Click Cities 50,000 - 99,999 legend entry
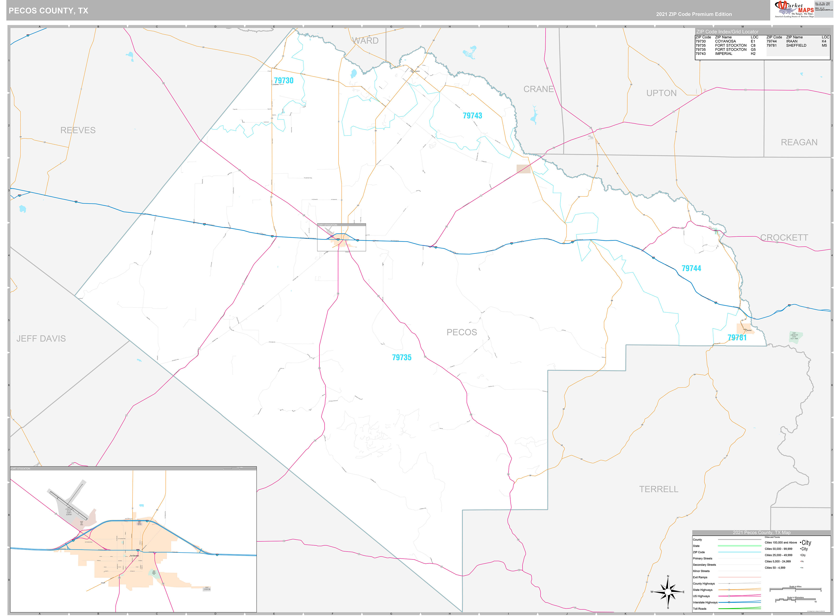 point(778,549)
